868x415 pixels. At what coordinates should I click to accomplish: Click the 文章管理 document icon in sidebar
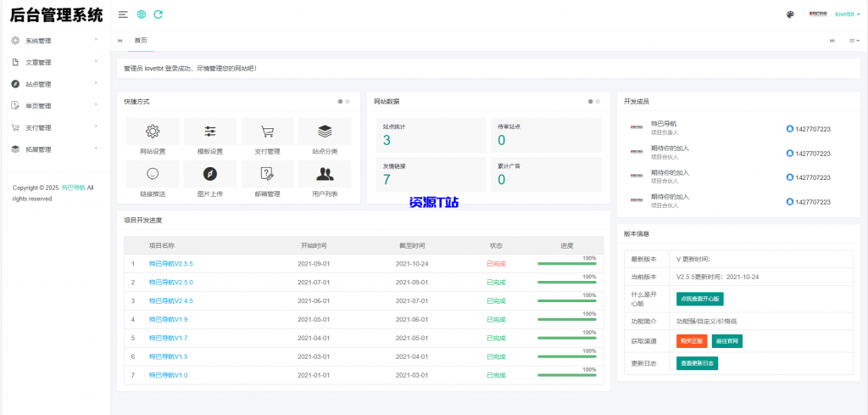point(15,62)
